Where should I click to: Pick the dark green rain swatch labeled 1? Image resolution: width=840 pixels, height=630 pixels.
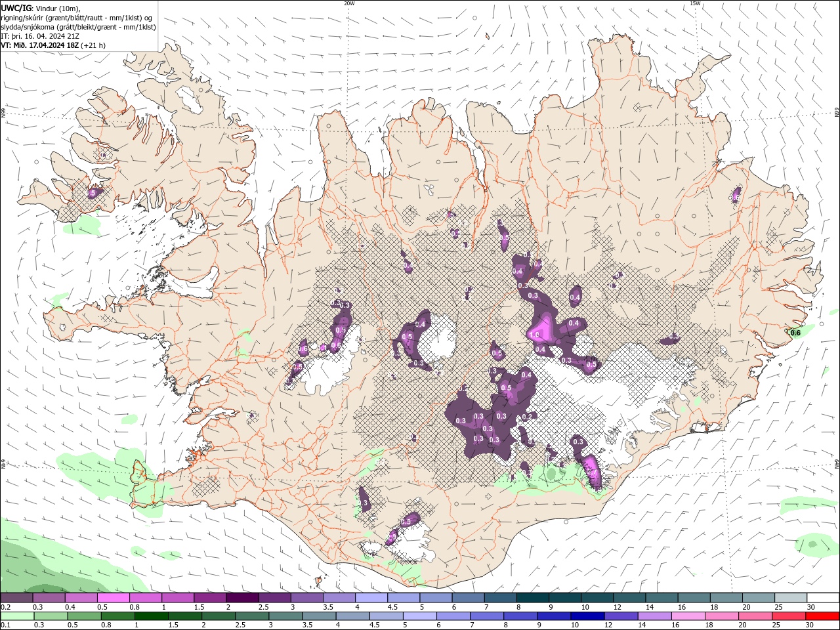coord(151,616)
